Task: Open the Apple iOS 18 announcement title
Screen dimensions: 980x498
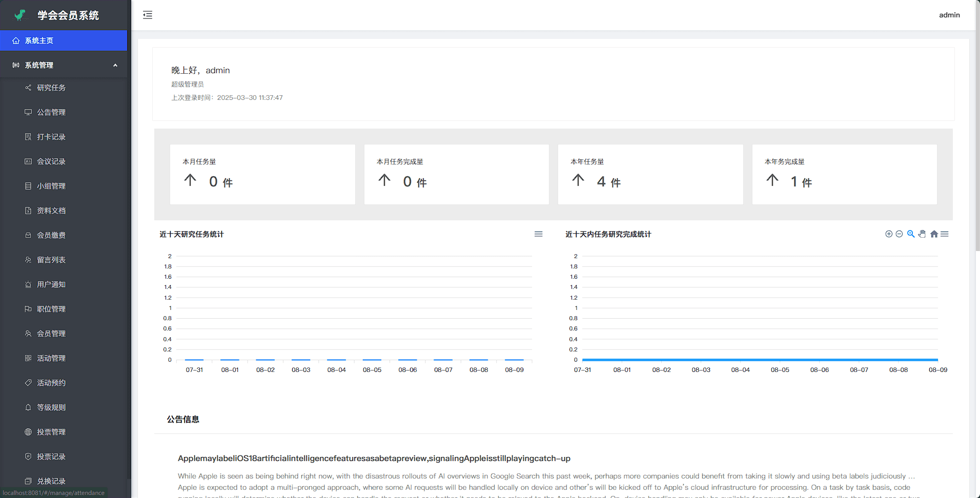Action: (x=374, y=458)
